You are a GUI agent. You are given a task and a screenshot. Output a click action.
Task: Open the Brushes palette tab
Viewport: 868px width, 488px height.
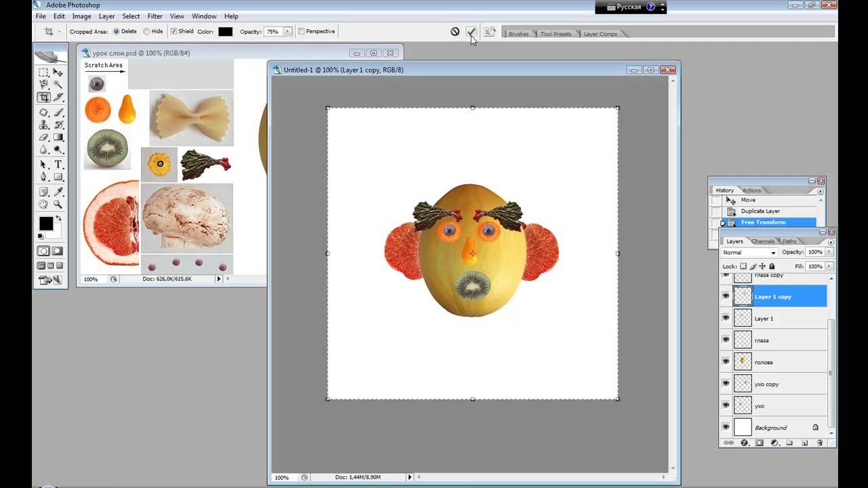[x=519, y=34]
